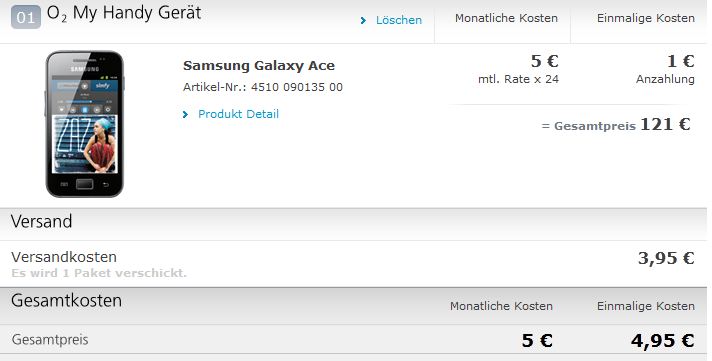Click the 5 € monthly rate price
This screenshot has width=712, height=361.
coord(544,61)
